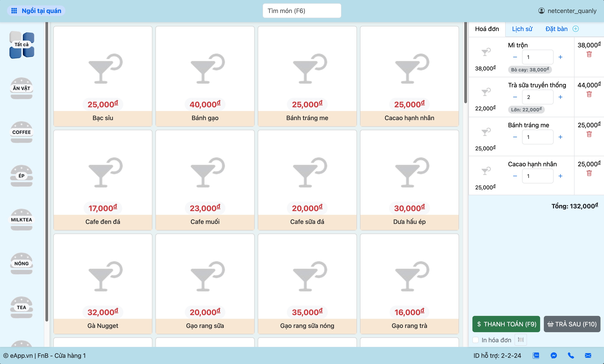Viewport: 604px width, 364px height.
Task: Click the product list vertical scrollbar
Action: [465, 62]
